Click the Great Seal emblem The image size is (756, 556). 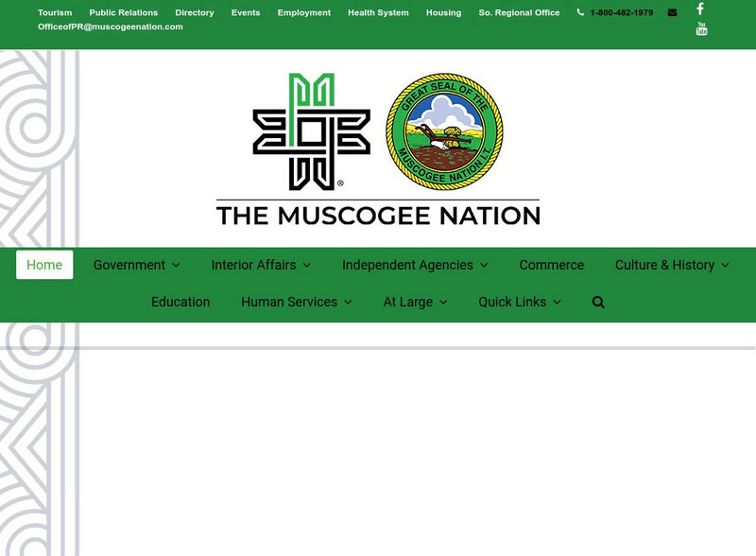(444, 131)
